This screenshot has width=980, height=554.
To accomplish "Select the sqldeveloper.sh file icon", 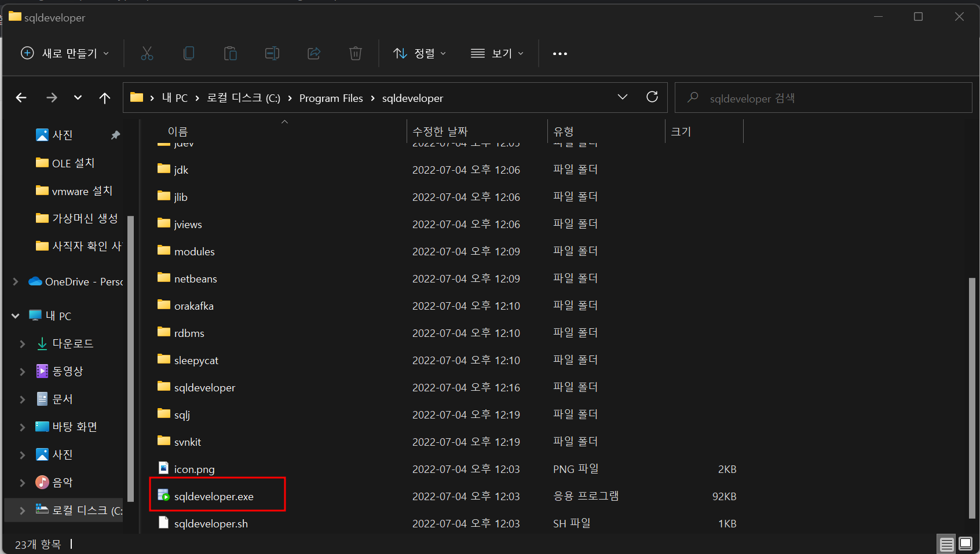I will coord(164,522).
